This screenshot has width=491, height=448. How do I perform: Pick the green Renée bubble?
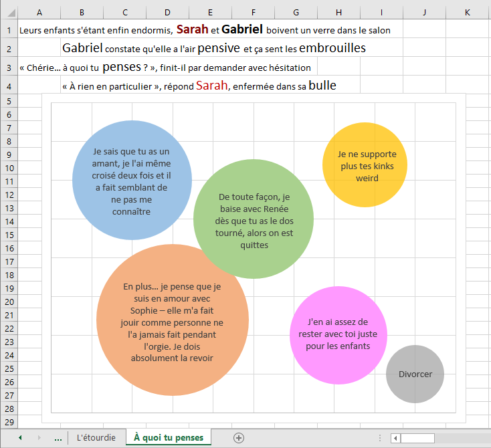[x=254, y=219]
